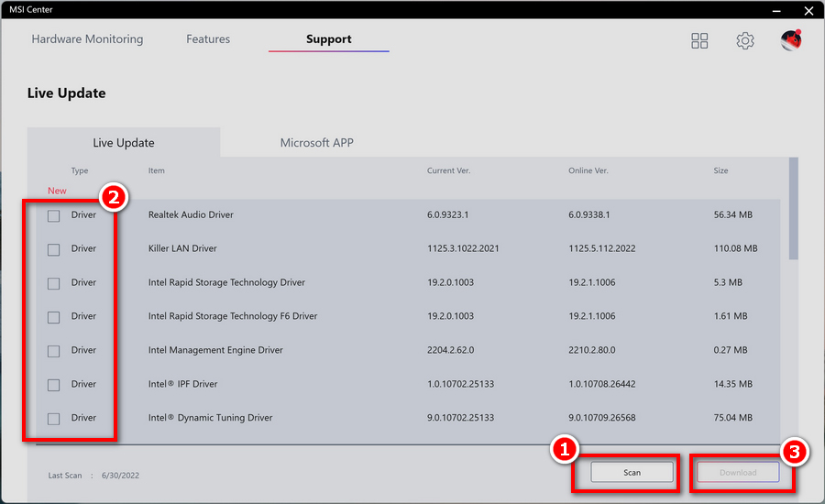Close the MSI Center window
The height and width of the screenshot is (504, 825).
(x=808, y=10)
